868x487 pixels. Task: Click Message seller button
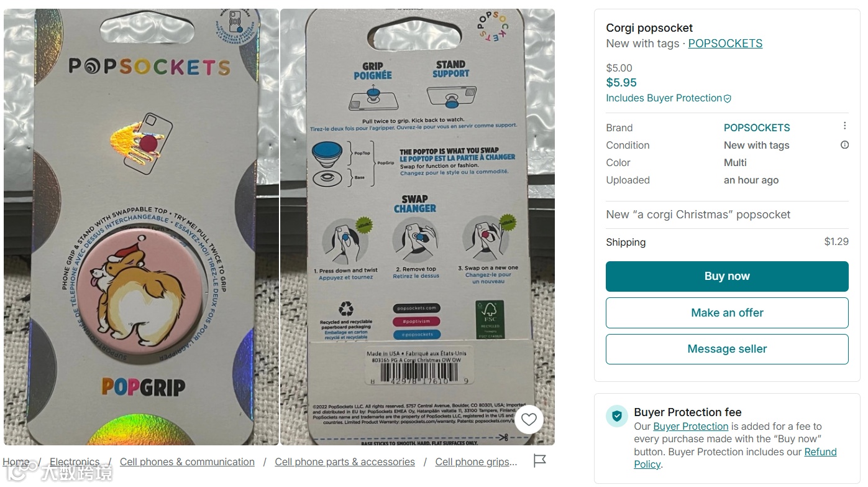point(727,349)
